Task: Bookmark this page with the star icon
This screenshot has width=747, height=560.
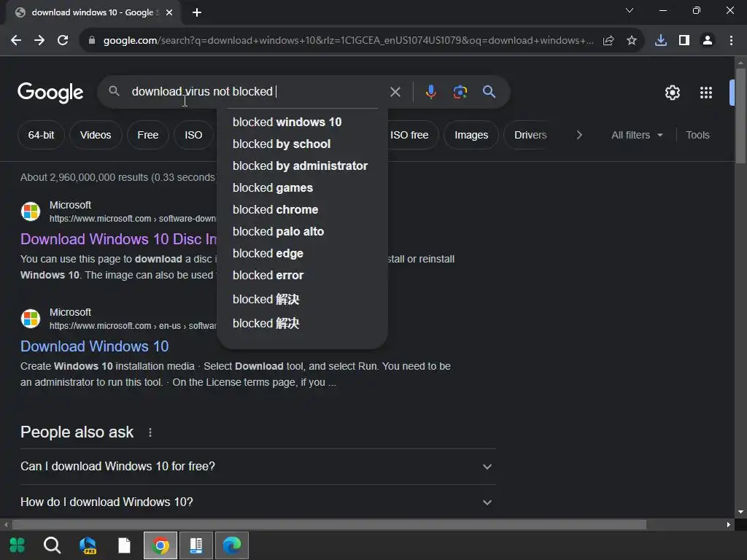Action: click(x=632, y=41)
